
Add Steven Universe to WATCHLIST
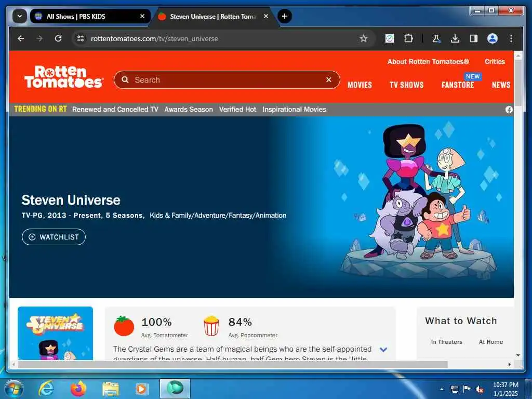click(54, 237)
